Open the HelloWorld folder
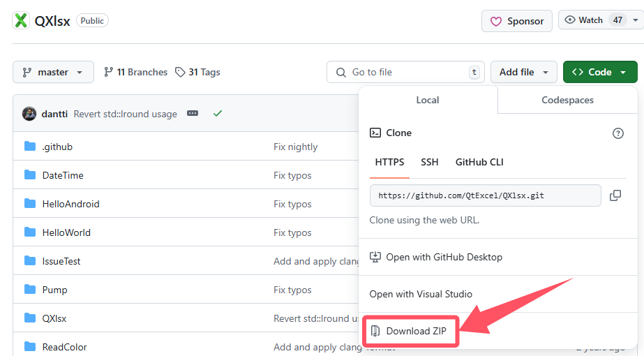This screenshot has height=356, width=644. click(66, 232)
